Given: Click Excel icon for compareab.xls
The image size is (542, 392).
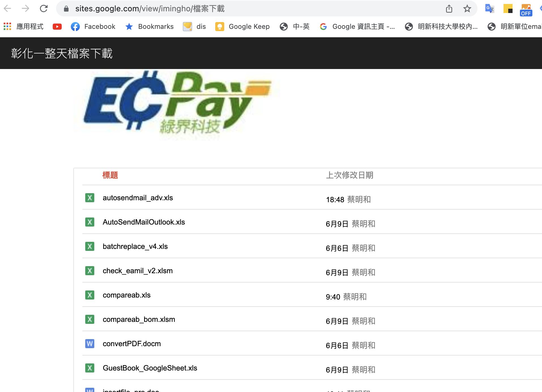Looking at the screenshot, I should coord(90,295).
